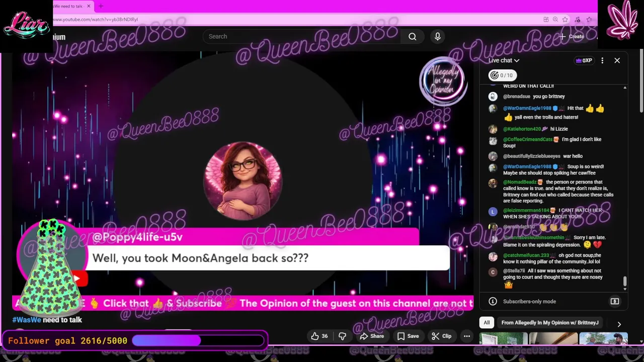Click @brendasue chat username
644x362 pixels.
(517, 97)
